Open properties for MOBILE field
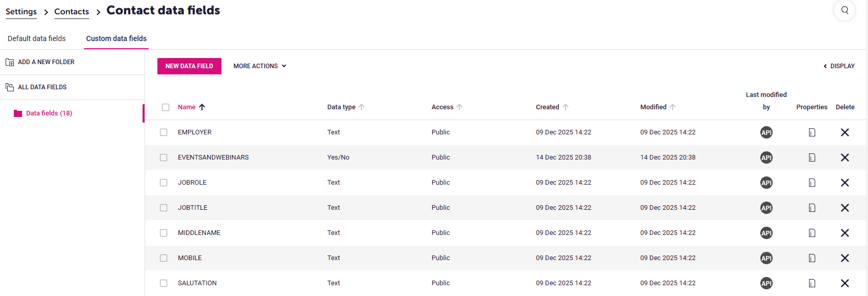This screenshot has width=868, height=296. click(812, 258)
